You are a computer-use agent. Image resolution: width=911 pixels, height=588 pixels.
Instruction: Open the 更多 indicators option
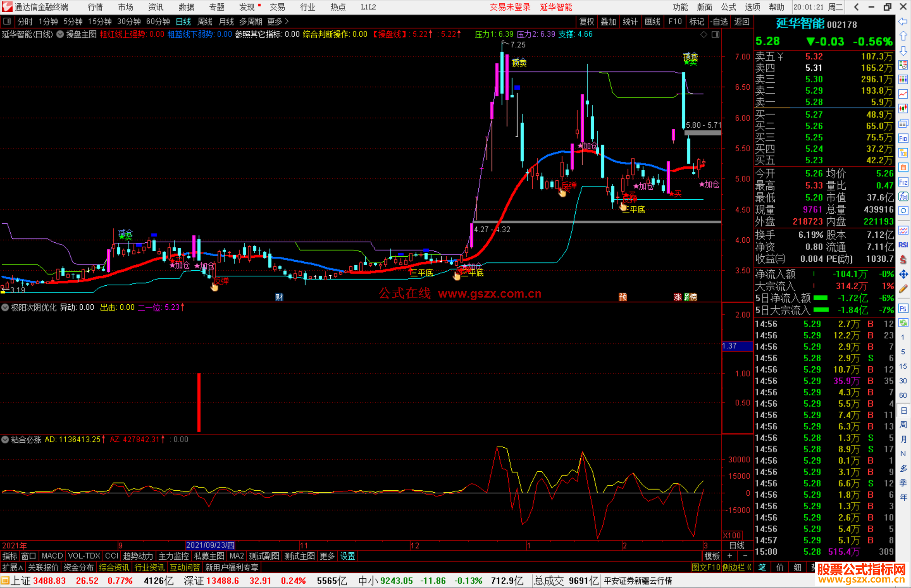tap(327, 556)
